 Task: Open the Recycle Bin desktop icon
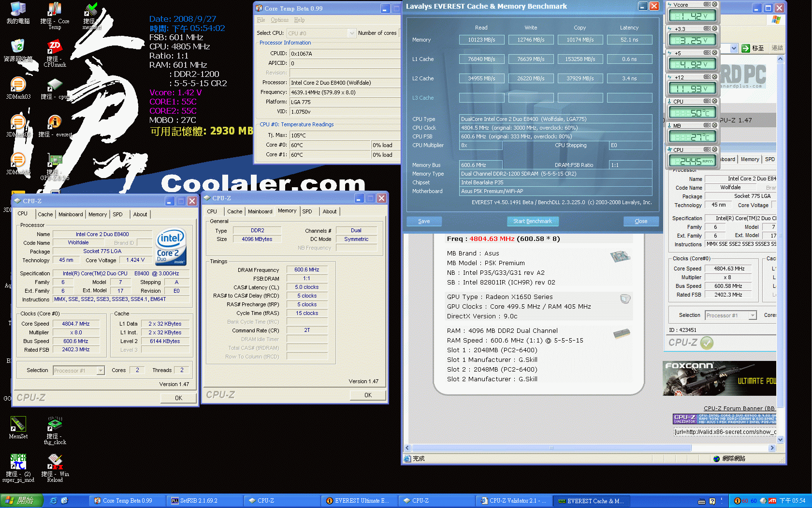(x=18, y=50)
